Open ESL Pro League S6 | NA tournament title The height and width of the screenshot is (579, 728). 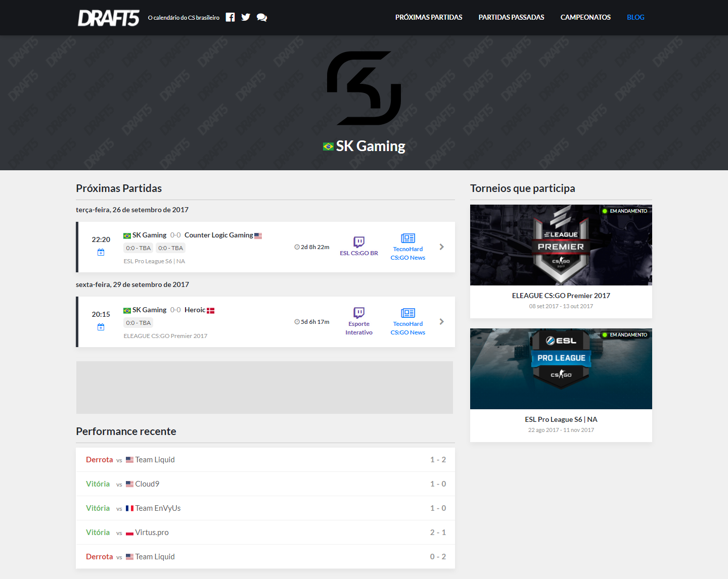point(561,419)
